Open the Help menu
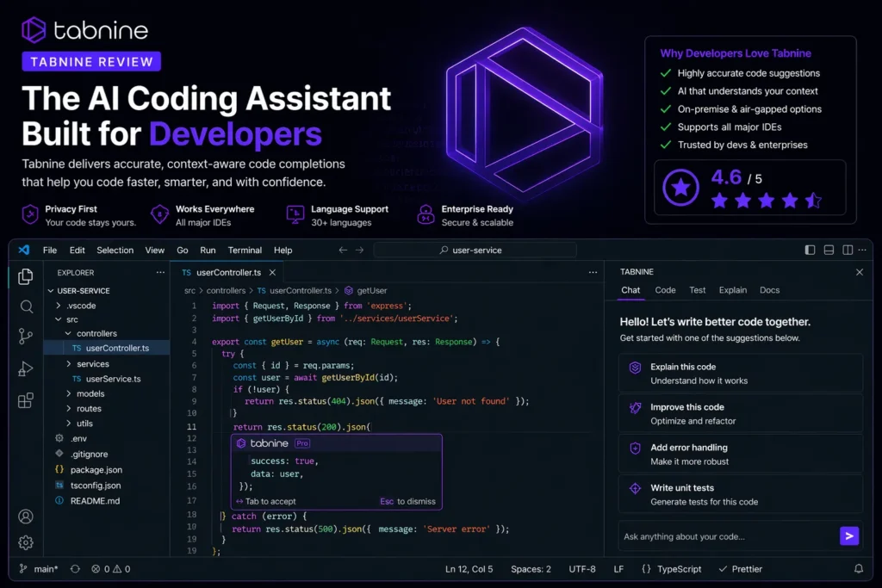The height and width of the screenshot is (588, 882). (283, 251)
